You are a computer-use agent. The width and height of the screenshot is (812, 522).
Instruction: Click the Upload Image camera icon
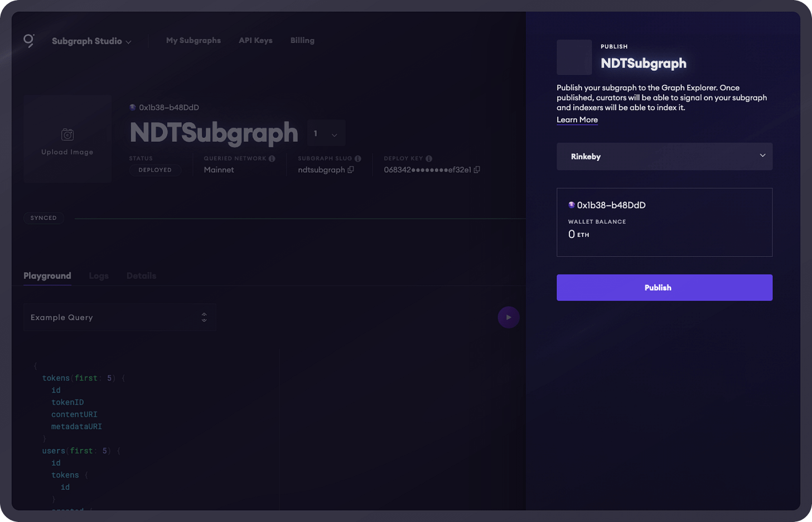click(67, 134)
